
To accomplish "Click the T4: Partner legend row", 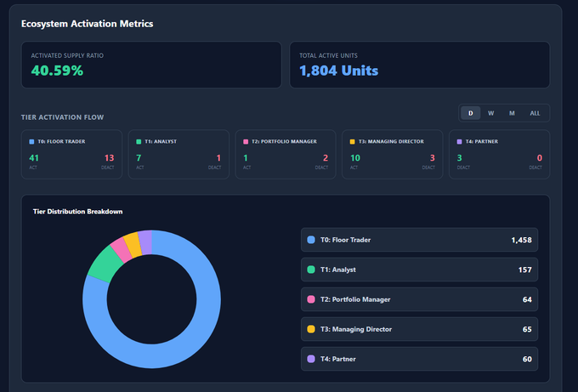I will (419, 359).
